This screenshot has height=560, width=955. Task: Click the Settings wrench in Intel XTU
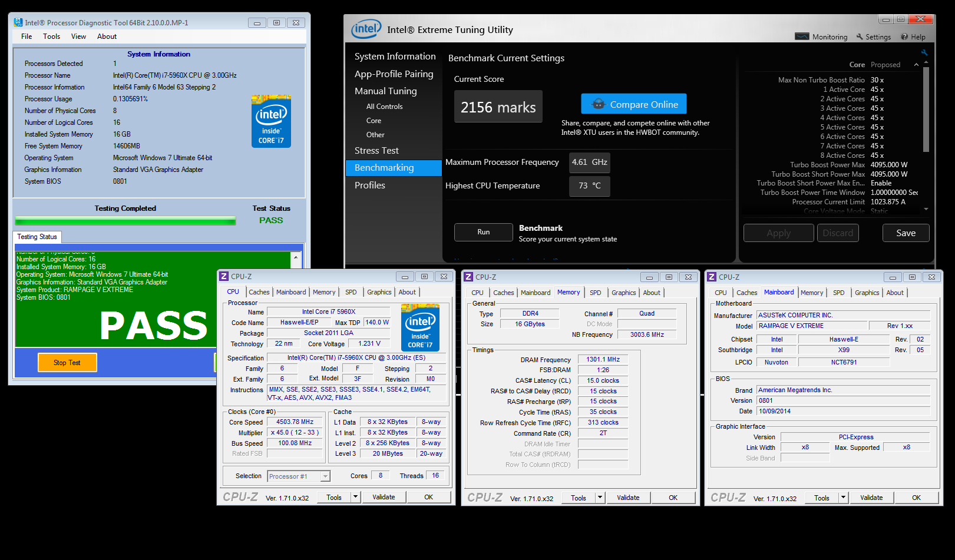point(860,37)
